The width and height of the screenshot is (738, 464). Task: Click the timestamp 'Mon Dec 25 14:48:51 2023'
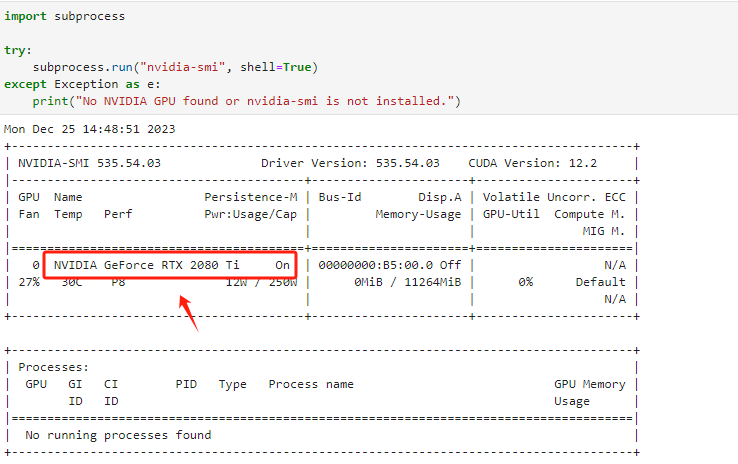[89, 129]
